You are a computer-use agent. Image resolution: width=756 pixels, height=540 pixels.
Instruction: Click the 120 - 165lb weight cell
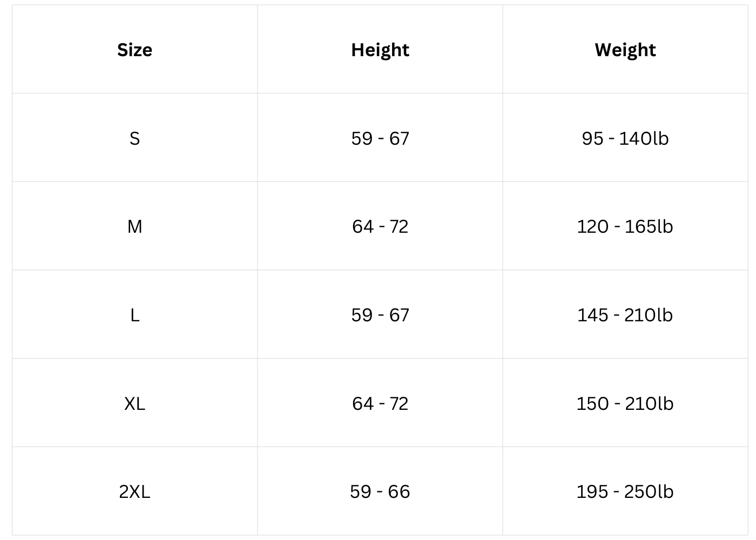pos(625,226)
